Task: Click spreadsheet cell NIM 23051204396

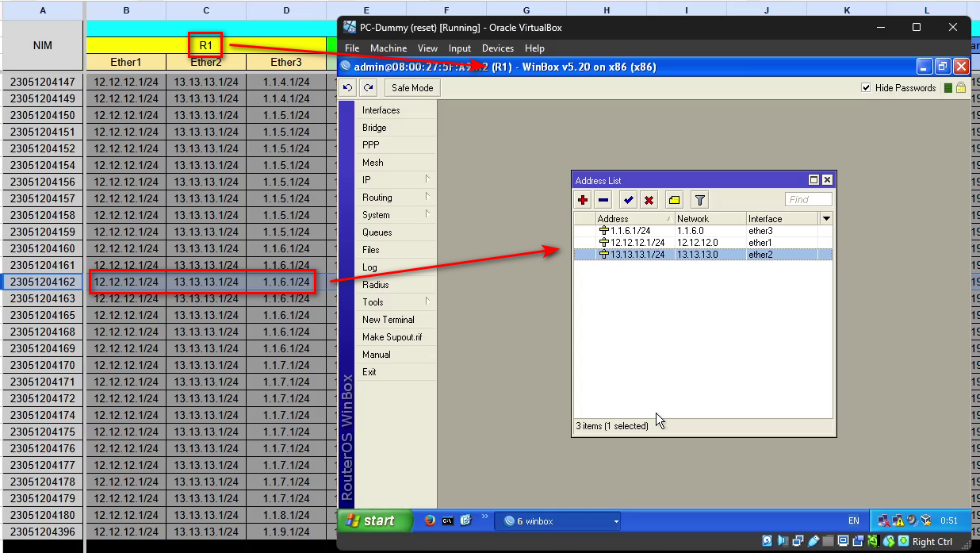Action: [x=43, y=532]
